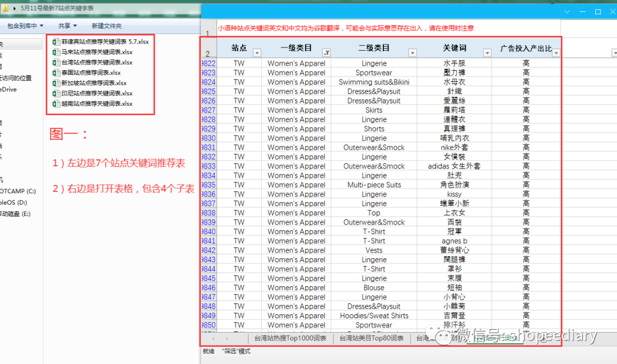Select the Vests category cell
Viewport: 617px width, 364px height.
374,250
